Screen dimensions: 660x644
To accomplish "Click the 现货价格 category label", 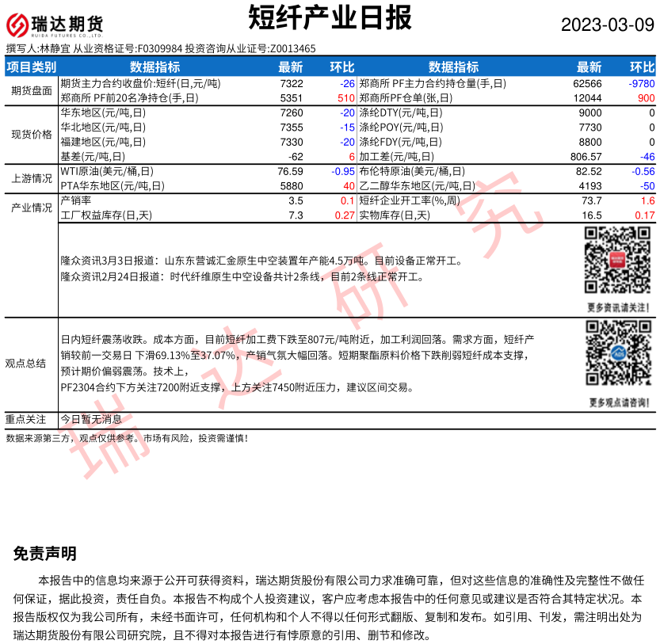I will click(x=31, y=135).
